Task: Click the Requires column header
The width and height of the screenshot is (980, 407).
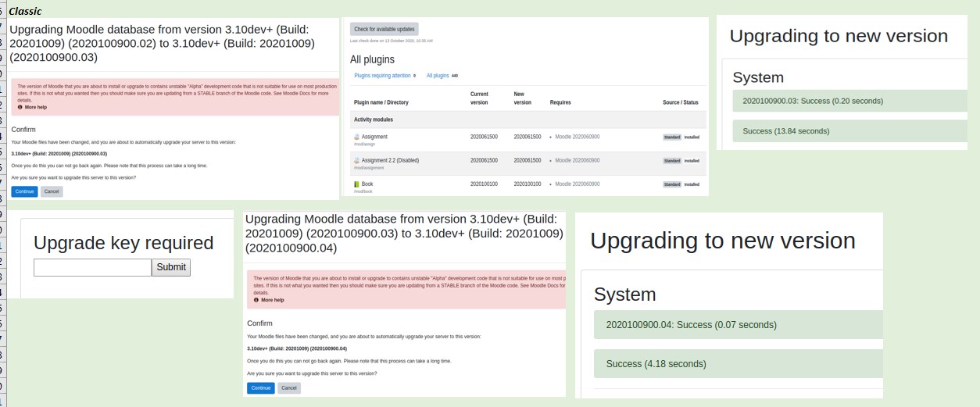Action: pos(560,102)
